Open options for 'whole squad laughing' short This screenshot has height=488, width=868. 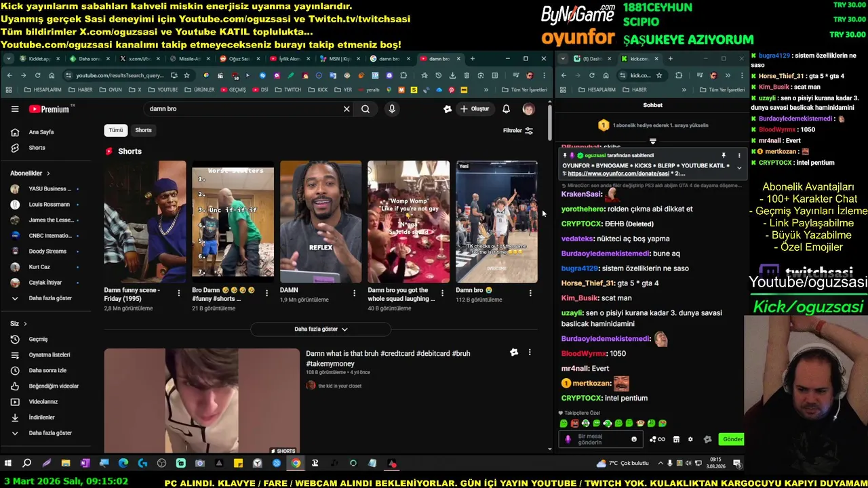[442, 293]
